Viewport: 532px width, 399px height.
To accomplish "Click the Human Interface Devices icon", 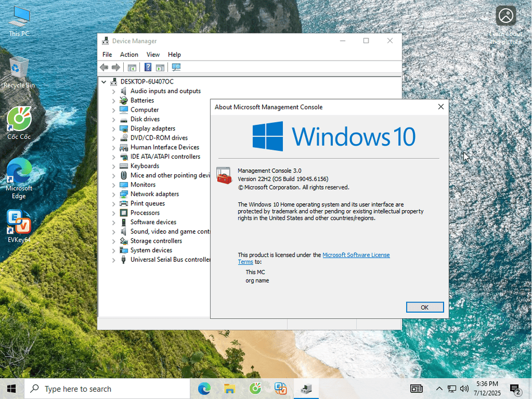I will point(124,147).
